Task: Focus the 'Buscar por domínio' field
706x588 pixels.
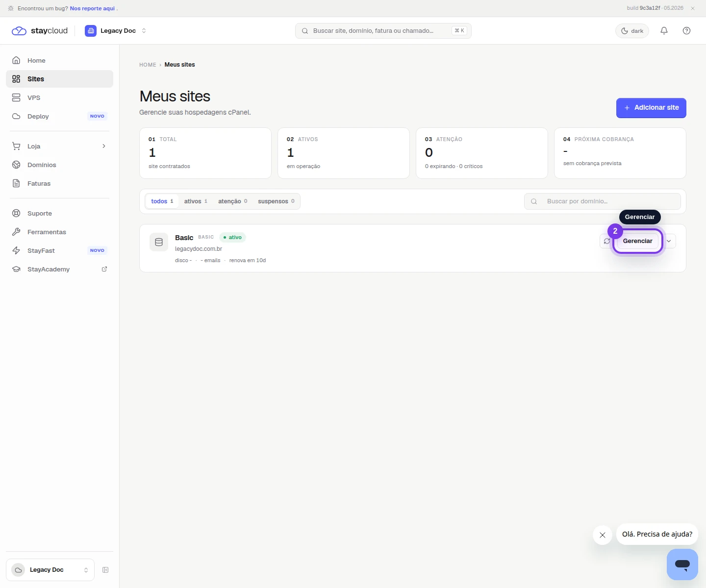Action: [602, 201]
